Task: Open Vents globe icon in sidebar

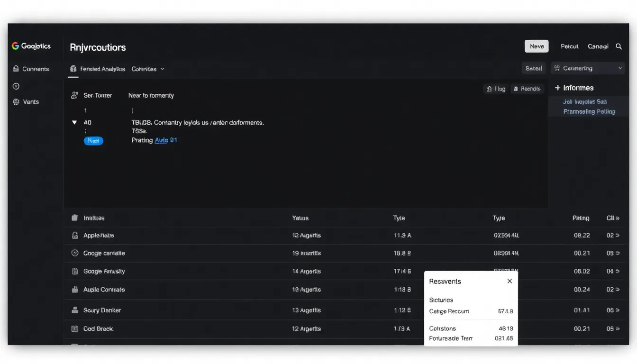Action: point(16,102)
